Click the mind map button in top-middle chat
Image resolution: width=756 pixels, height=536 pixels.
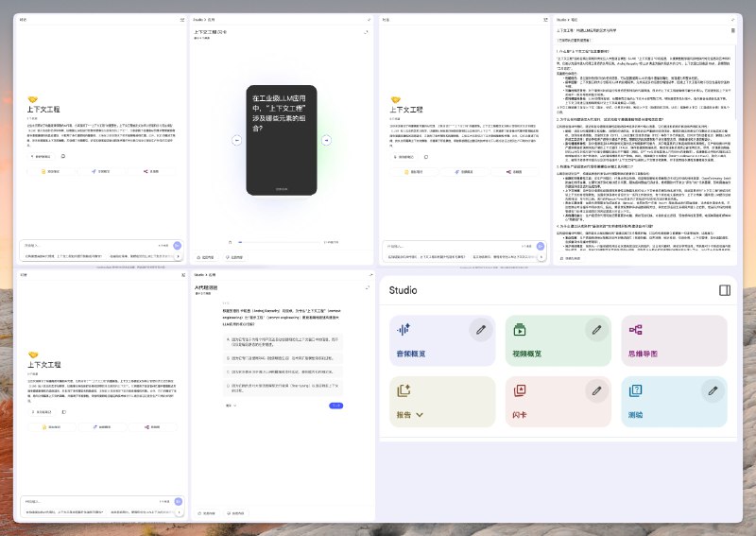pos(514,172)
